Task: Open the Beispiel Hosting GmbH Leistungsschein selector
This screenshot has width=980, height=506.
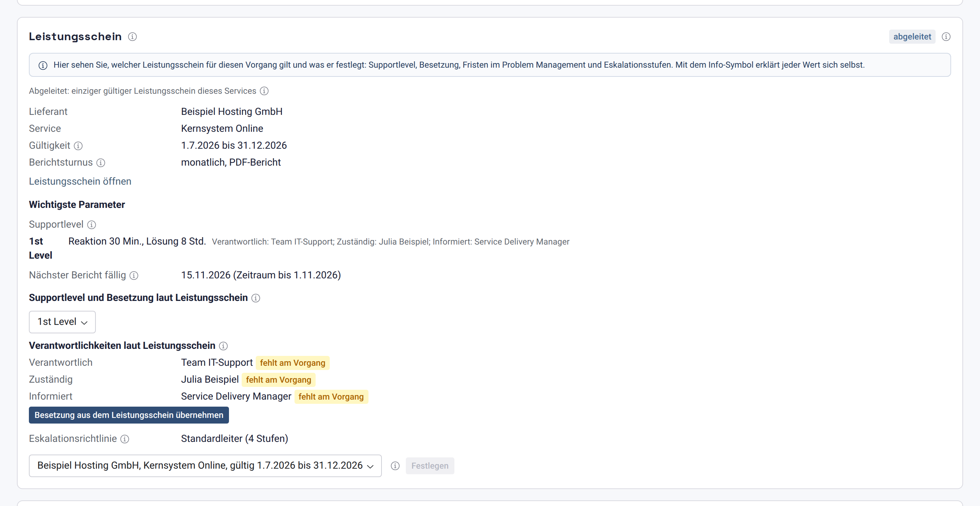Action: click(205, 466)
